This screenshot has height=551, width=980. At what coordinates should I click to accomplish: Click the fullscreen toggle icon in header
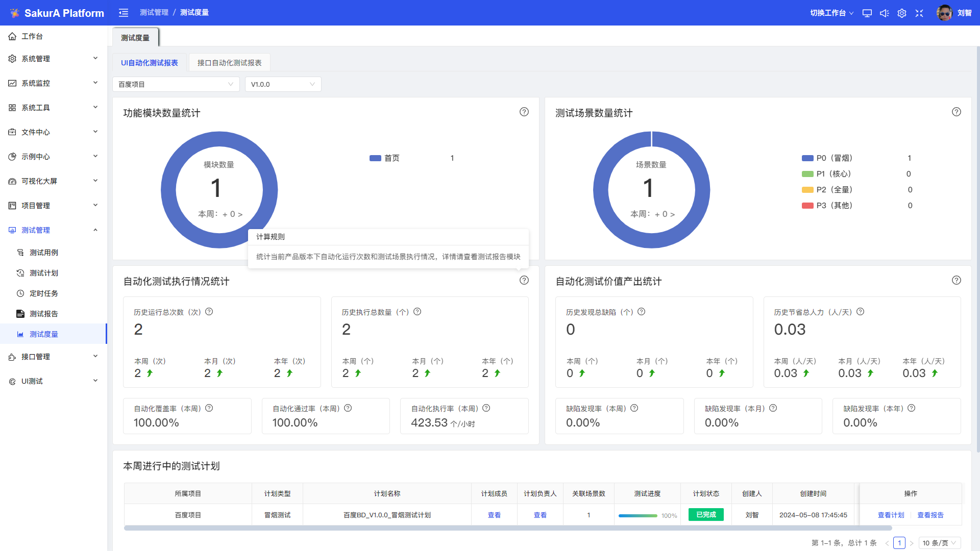click(x=919, y=13)
